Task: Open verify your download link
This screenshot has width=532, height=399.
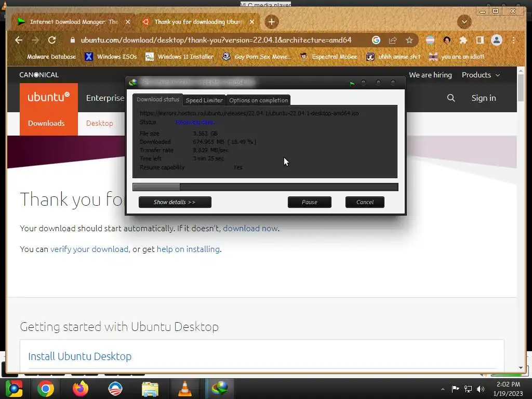Action: point(89,249)
